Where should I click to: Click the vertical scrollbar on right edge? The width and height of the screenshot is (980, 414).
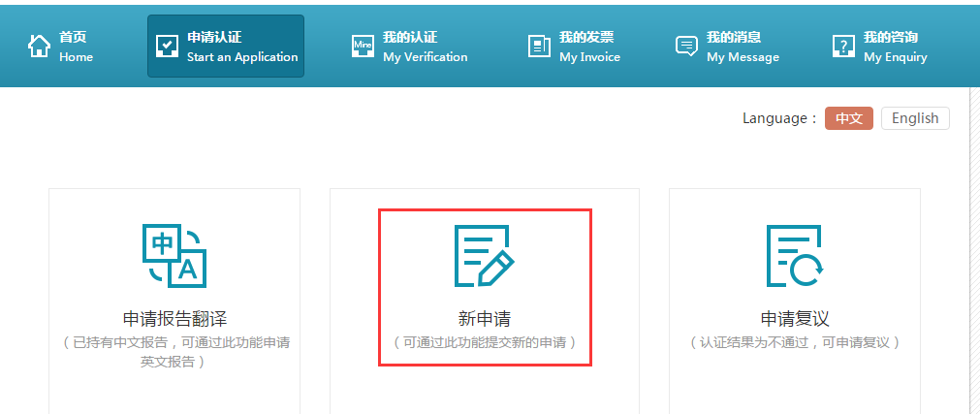point(973,242)
